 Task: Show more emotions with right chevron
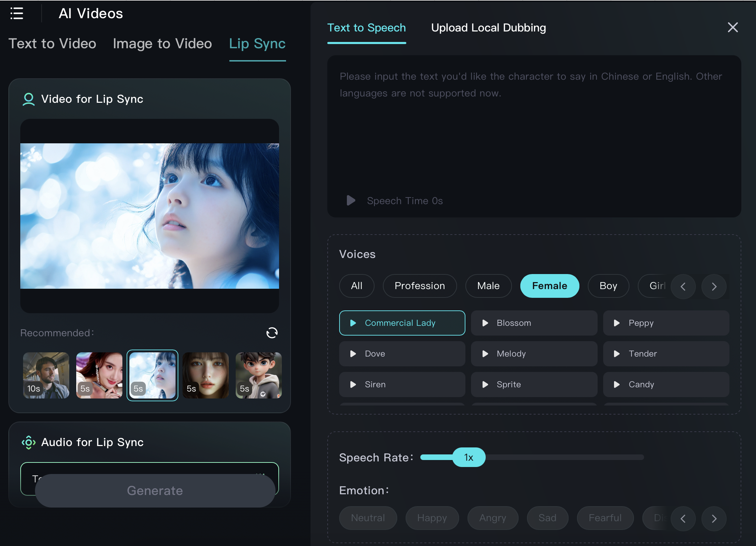714,519
